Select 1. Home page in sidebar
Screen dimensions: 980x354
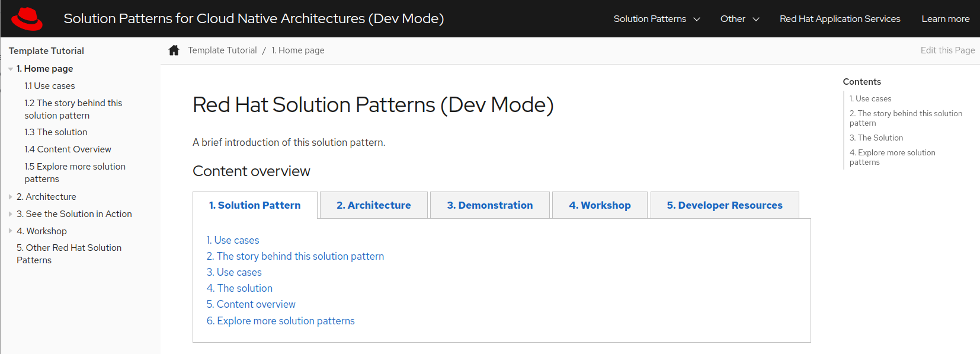(45, 69)
